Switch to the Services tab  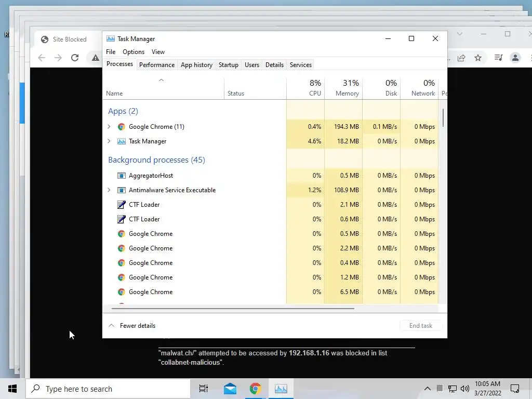tap(301, 65)
